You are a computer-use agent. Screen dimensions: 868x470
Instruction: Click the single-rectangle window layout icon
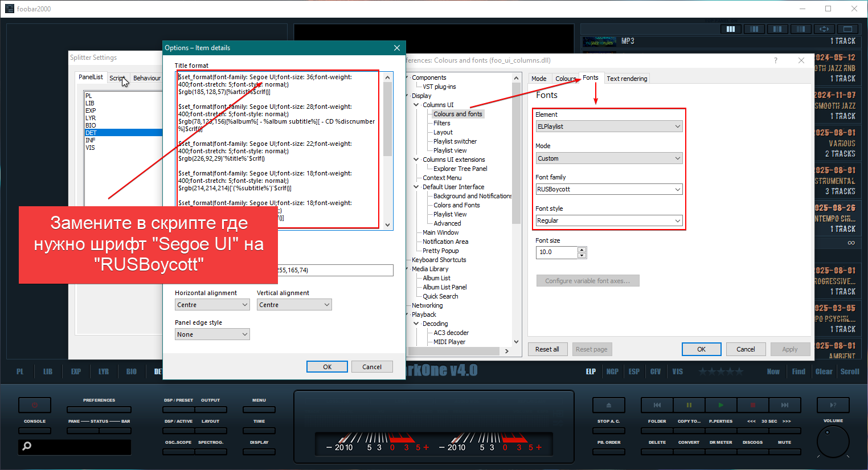[847, 29]
